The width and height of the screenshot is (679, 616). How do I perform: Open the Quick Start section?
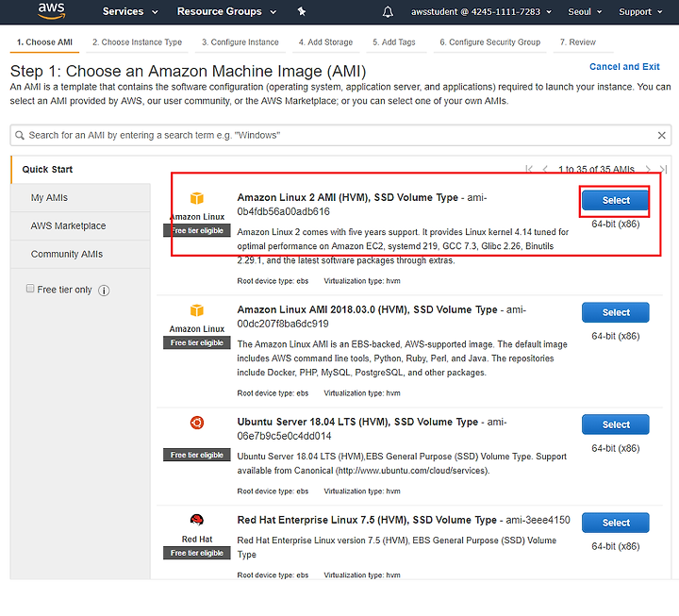pyautogui.click(x=80, y=170)
